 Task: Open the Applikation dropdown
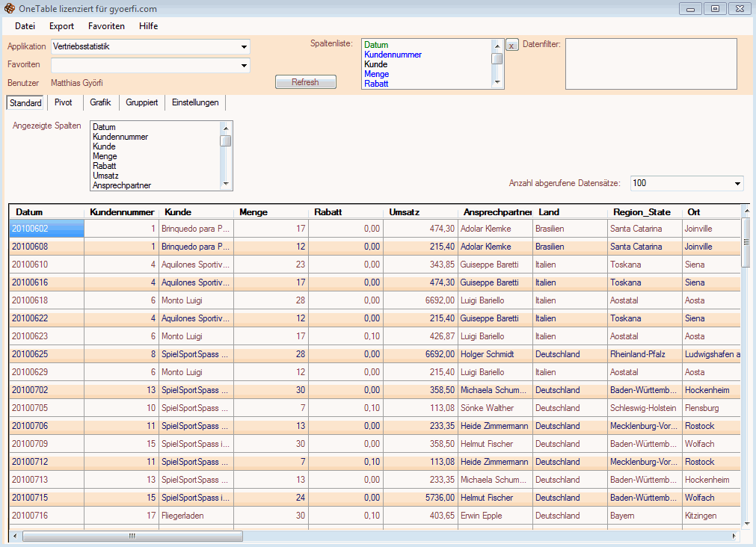(x=244, y=47)
